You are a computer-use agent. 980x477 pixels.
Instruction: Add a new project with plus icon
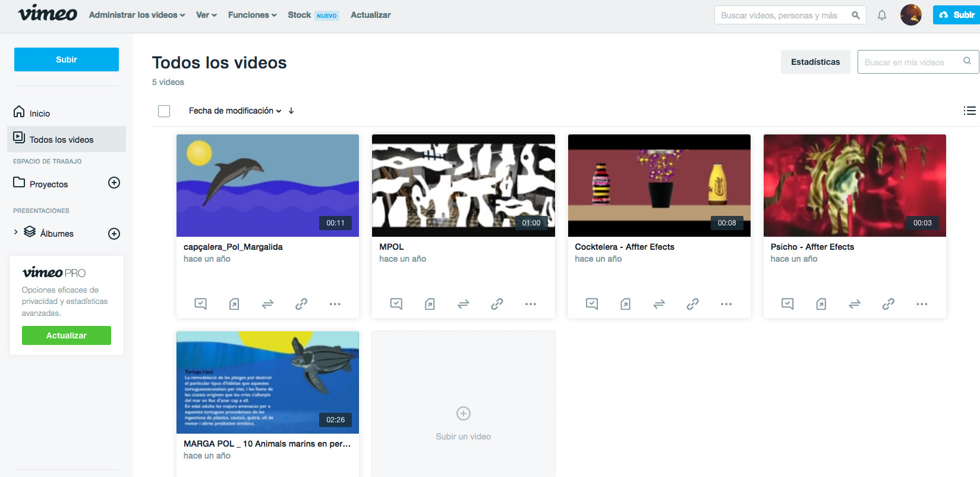pyautogui.click(x=114, y=183)
